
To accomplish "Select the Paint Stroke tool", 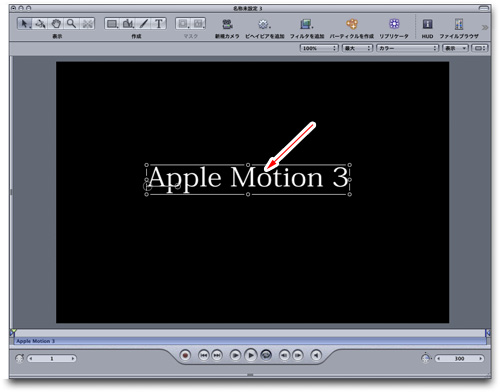I will pyautogui.click(x=144, y=24).
